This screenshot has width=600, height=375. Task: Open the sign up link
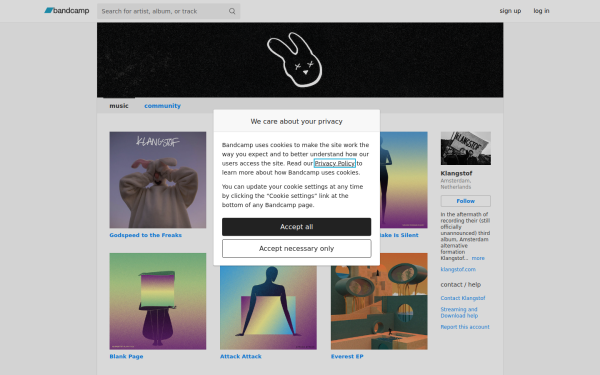510,11
